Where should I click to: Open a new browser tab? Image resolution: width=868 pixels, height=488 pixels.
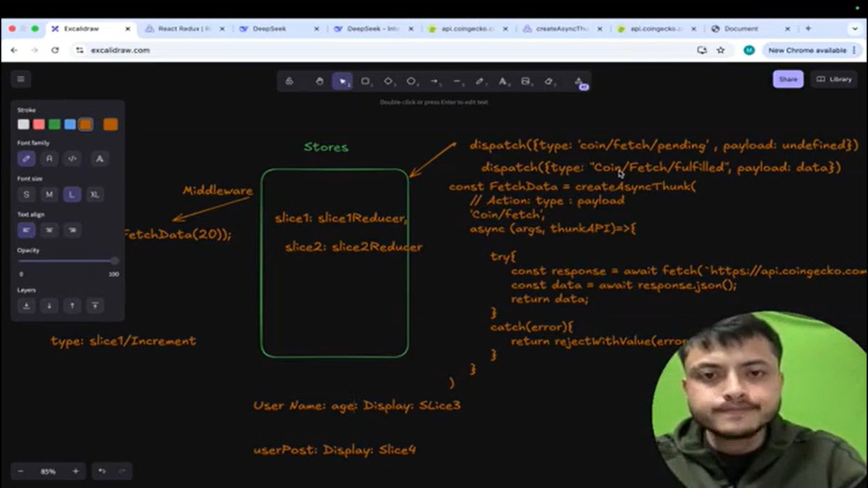pyautogui.click(x=808, y=29)
